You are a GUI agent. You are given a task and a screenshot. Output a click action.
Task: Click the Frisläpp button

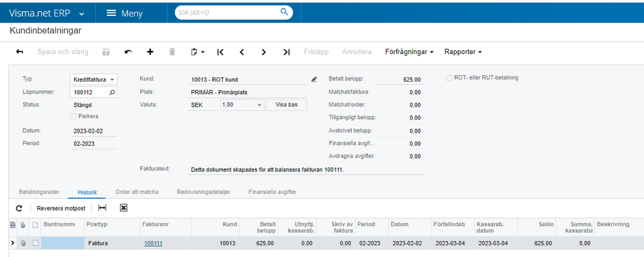coord(317,52)
